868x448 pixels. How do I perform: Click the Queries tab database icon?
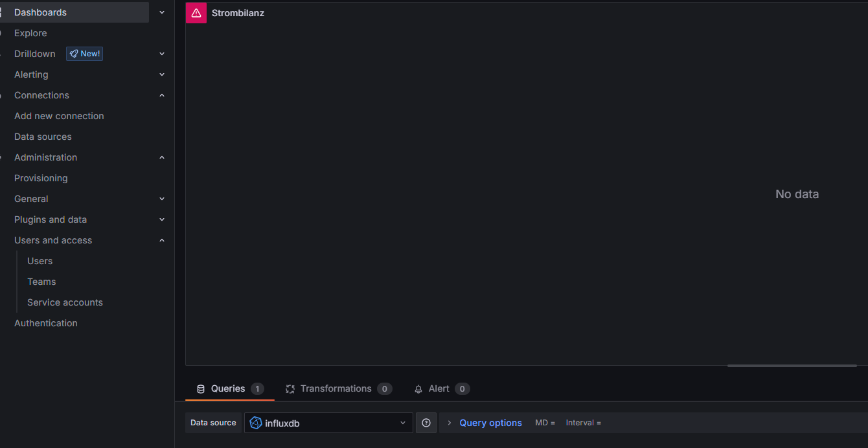(x=201, y=389)
